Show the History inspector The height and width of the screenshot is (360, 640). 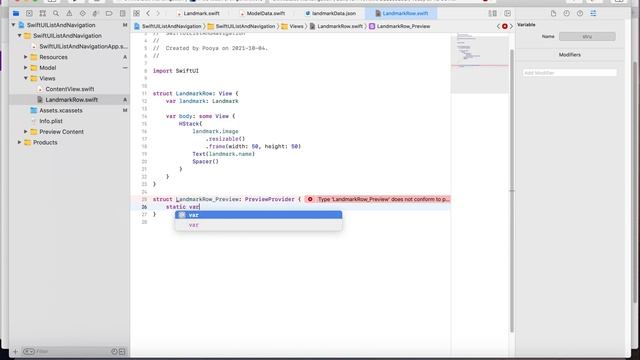pos(567,13)
